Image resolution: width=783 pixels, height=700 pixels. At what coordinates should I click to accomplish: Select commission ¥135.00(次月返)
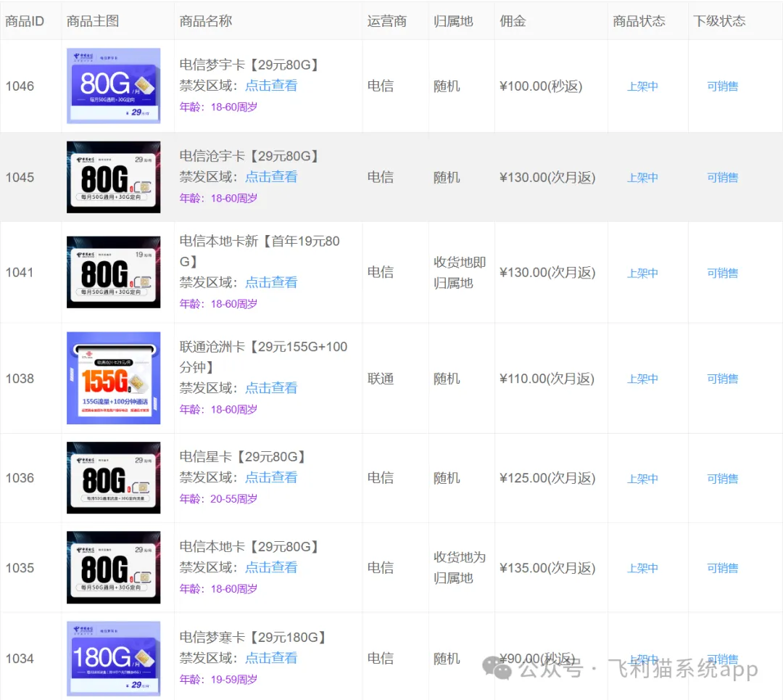point(547,568)
